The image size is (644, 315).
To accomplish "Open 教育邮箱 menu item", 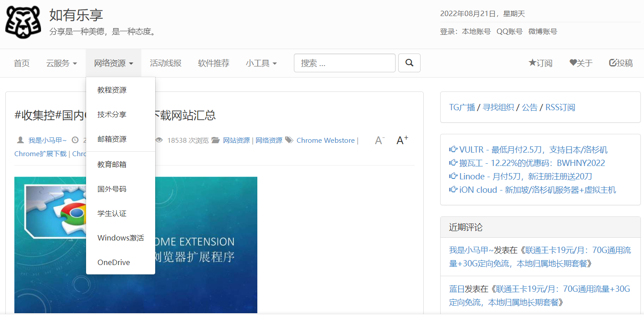I will point(112,165).
